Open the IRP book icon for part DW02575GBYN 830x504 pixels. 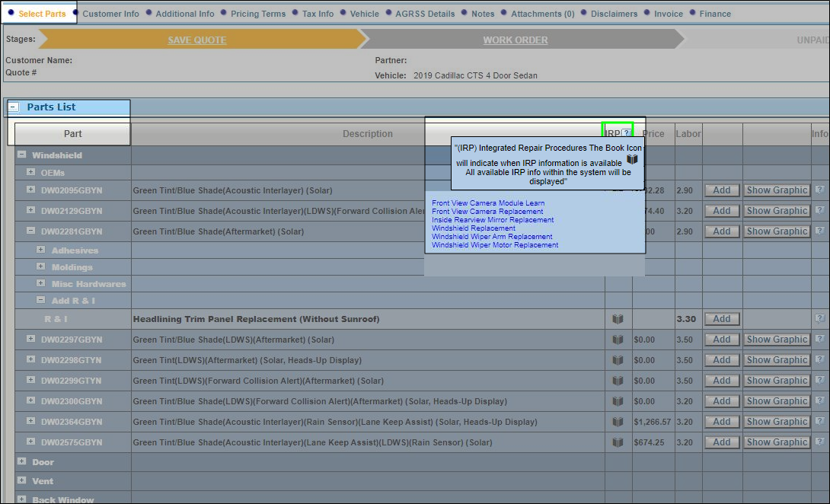point(617,442)
